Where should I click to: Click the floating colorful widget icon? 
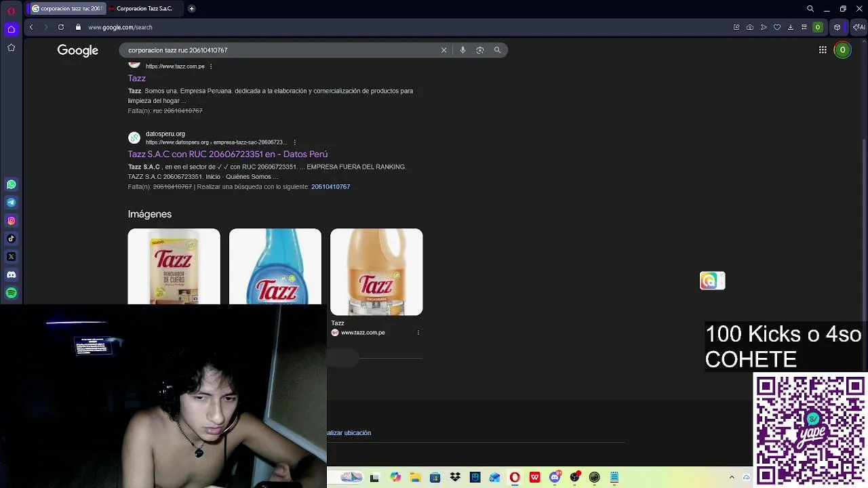(x=712, y=281)
